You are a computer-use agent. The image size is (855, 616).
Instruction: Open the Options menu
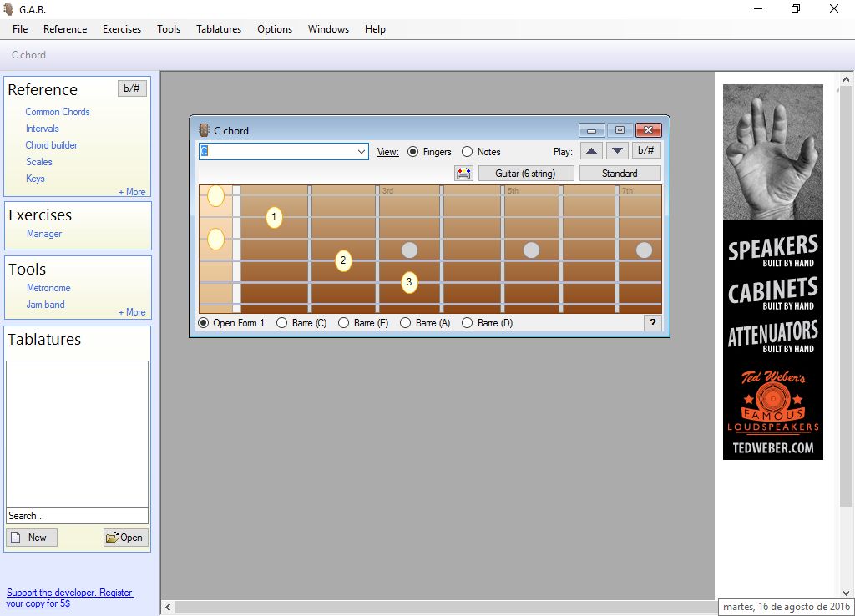pyautogui.click(x=274, y=28)
